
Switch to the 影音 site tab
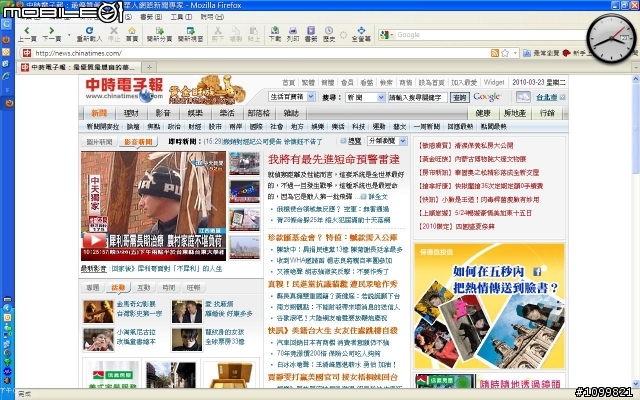[x=163, y=113]
